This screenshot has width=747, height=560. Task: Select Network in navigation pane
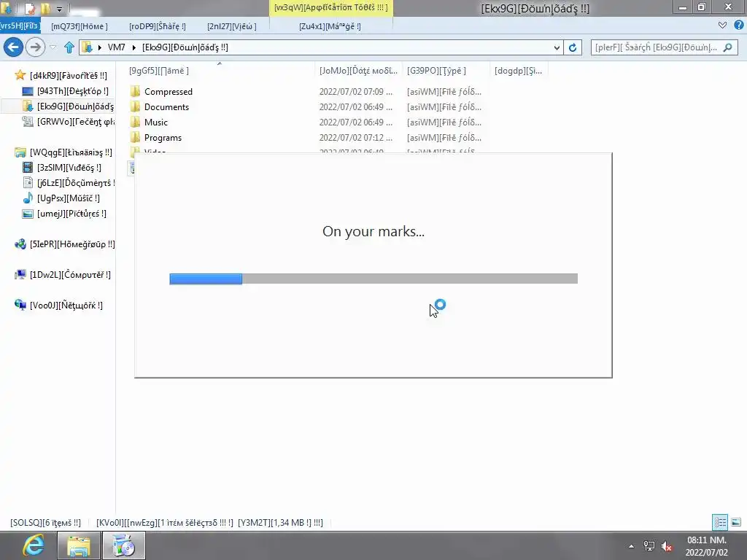66,306
